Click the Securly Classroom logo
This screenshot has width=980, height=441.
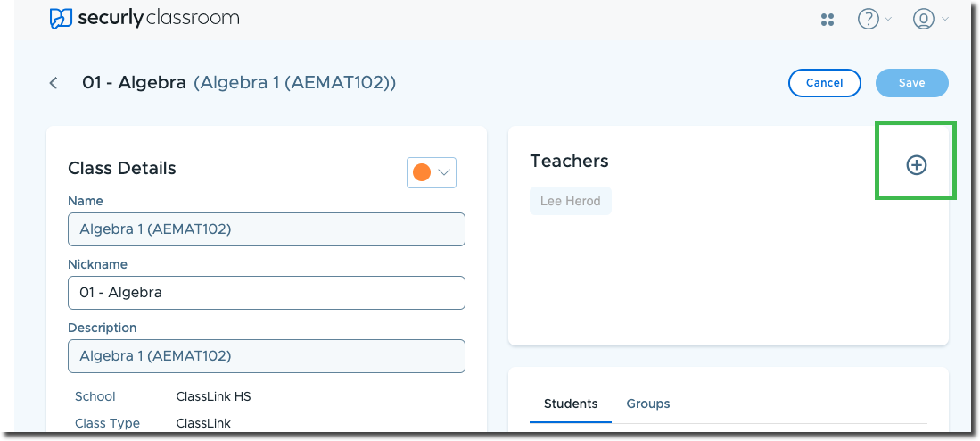coord(144,18)
